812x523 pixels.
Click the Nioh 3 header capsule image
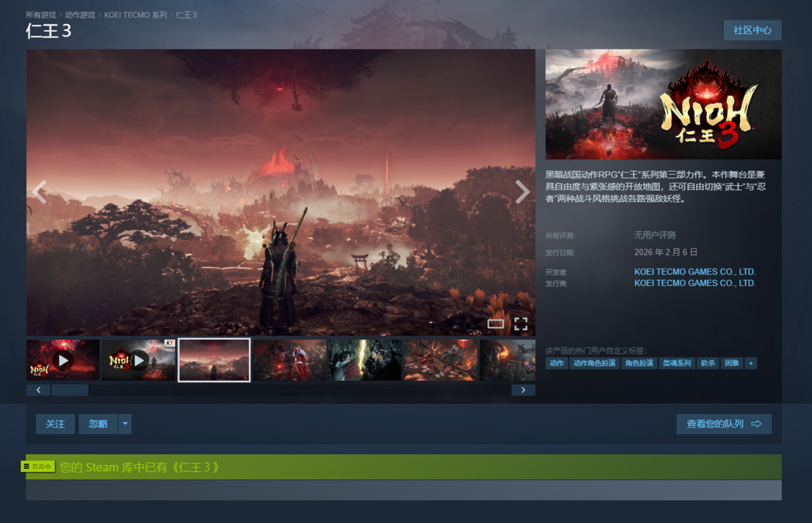(x=663, y=104)
